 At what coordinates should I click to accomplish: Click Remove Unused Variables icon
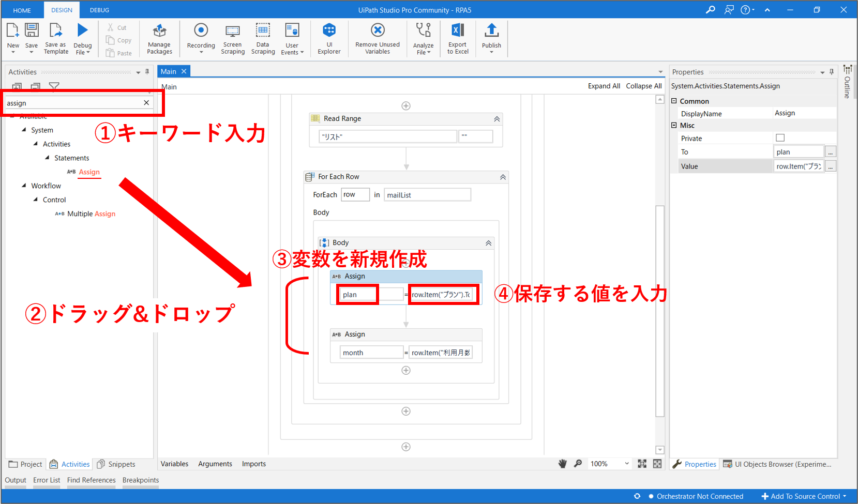point(378,31)
